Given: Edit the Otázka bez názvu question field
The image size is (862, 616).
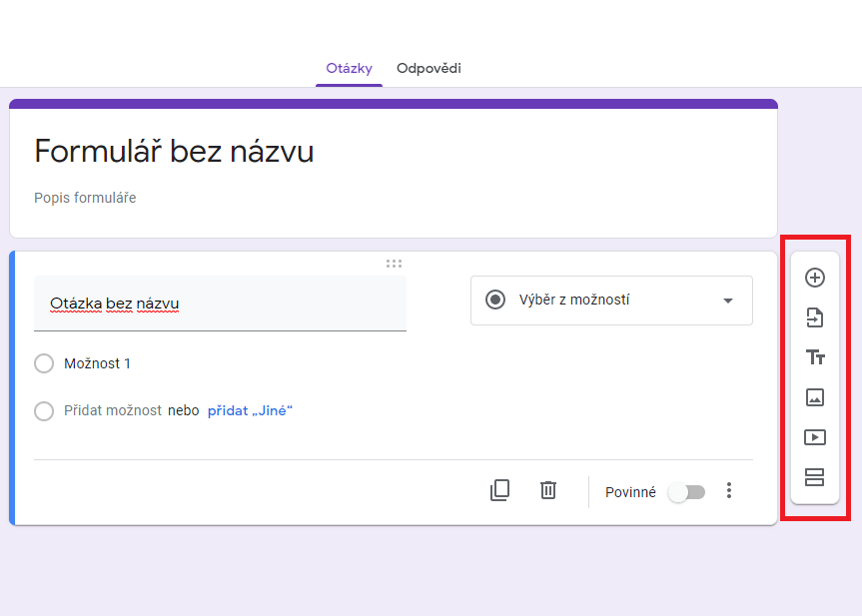Looking at the screenshot, I should point(220,304).
